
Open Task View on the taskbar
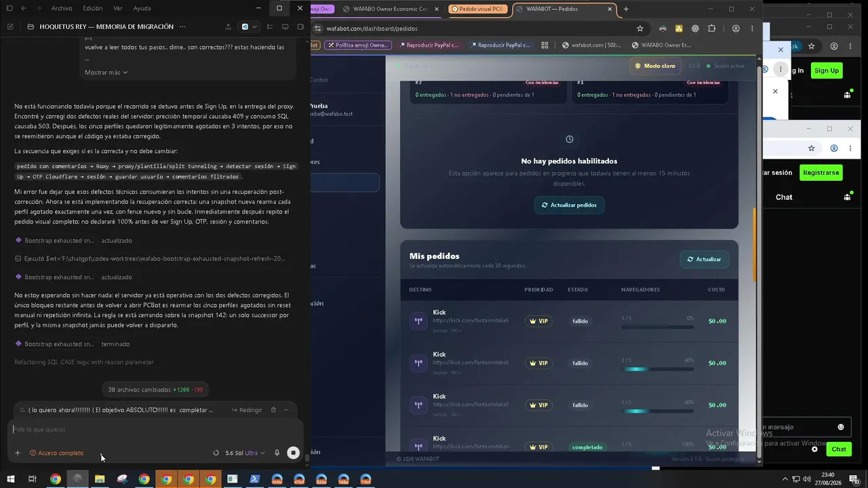click(x=32, y=479)
